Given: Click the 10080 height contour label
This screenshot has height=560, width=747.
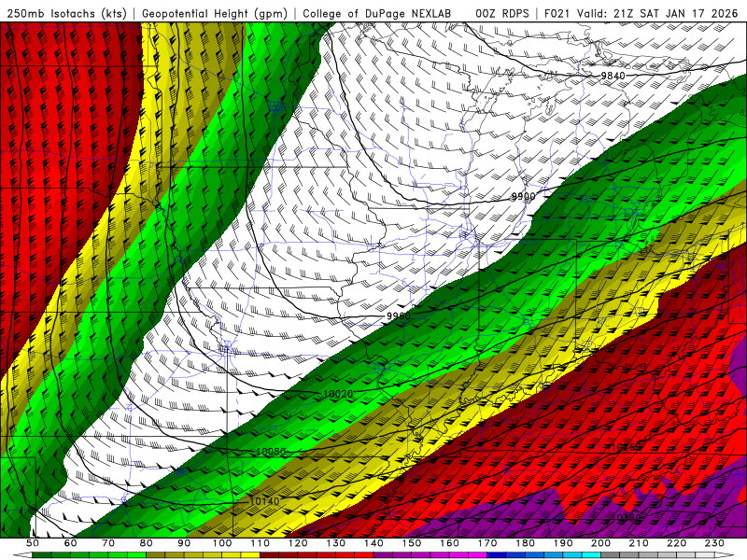Looking at the screenshot, I should coord(271,452).
